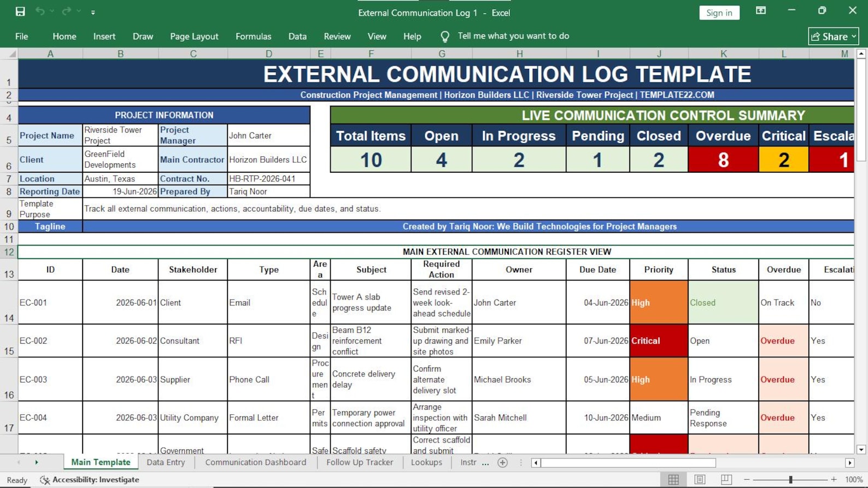
Task: Switch to the Communication Dashboard sheet tab
Action: click(x=256, y=462)
